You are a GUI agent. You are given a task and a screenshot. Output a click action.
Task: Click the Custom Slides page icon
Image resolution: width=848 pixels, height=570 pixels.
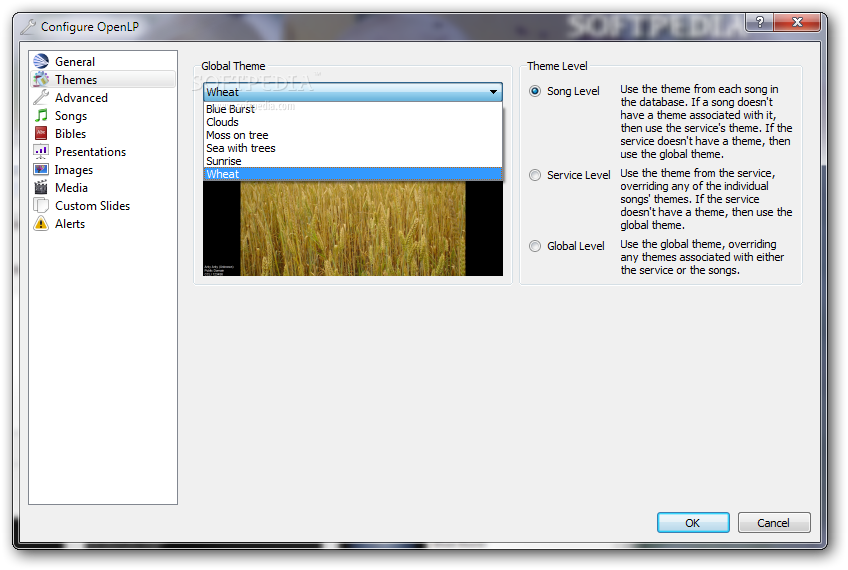(x=41, y=206)
